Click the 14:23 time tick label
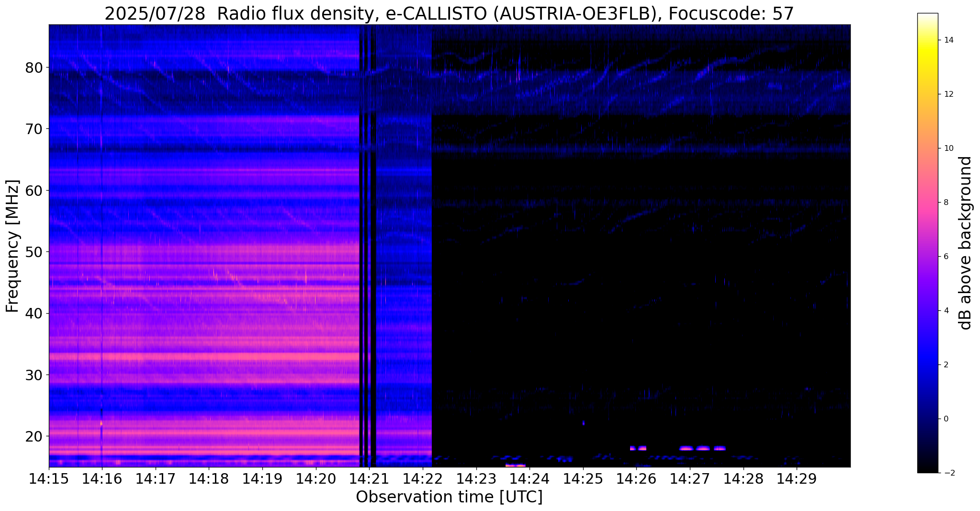Viewport: 980px width, 511px height. point(476,478)
